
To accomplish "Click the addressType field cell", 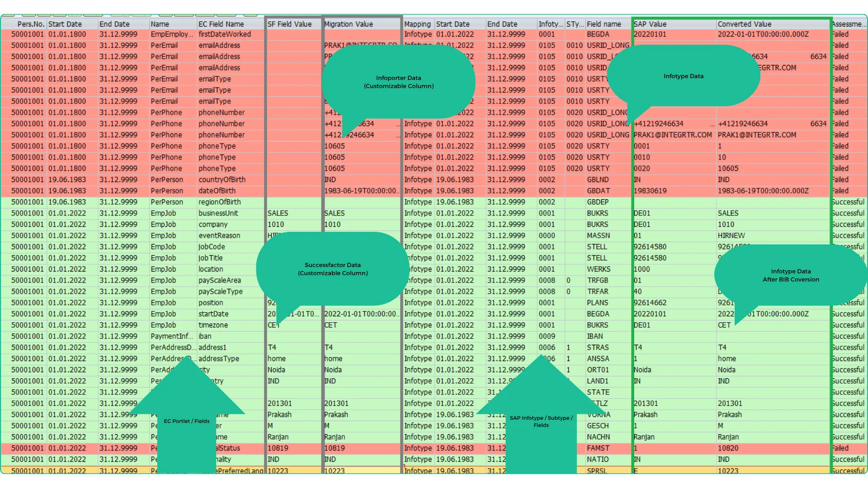I will (231, 359).
